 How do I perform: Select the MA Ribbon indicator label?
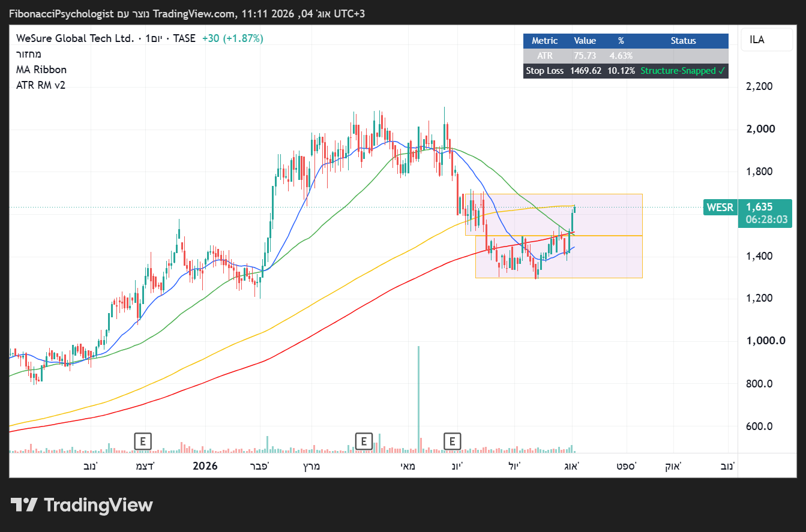pyautogui.click(x=41, y=70)
